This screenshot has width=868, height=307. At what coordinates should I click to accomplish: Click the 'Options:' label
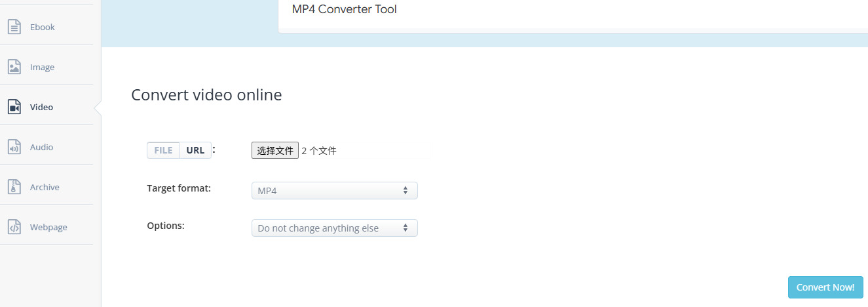click(166, 225)
